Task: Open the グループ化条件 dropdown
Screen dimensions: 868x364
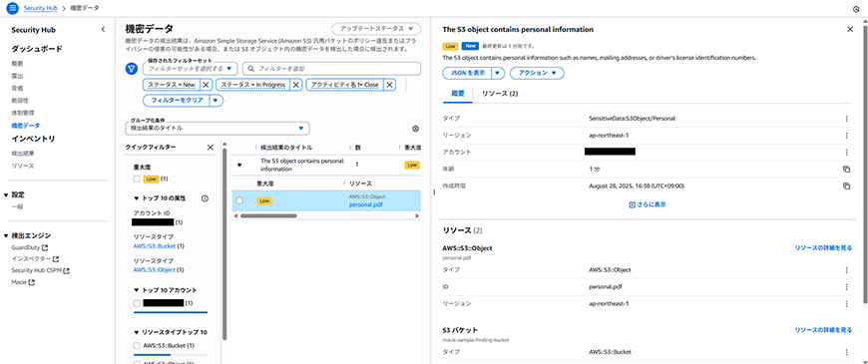Action: pos(217,129)
